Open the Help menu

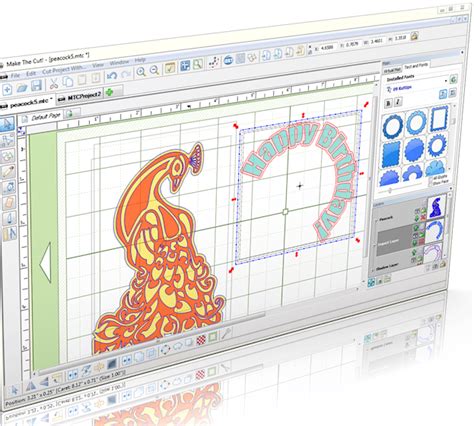click(x=140, y=60)
